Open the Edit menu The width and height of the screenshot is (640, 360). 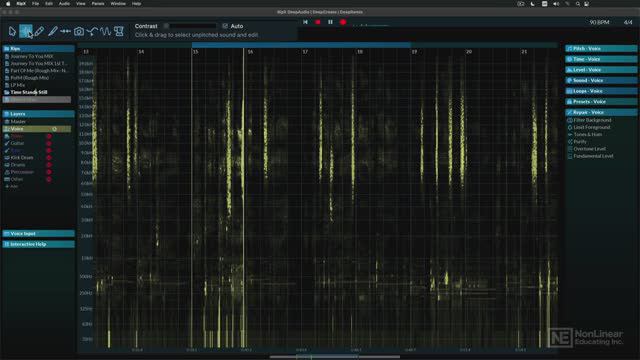(49, 4)
